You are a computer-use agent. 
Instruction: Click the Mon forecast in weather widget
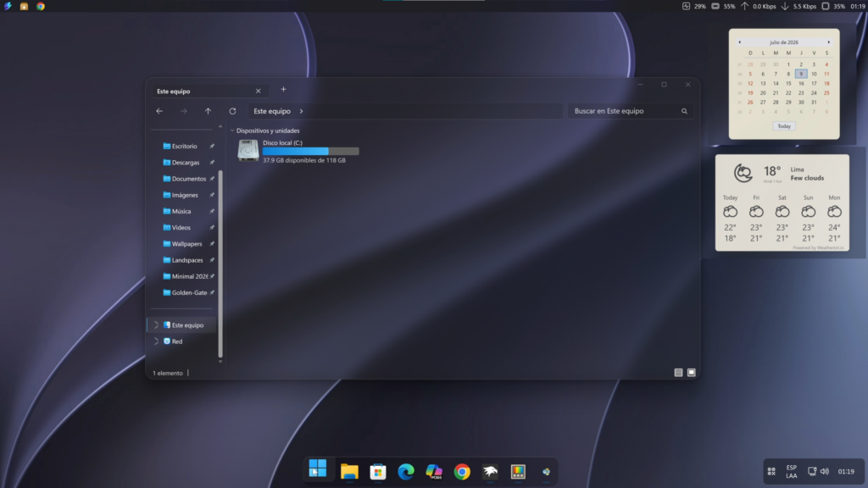[x=834, y=219]
